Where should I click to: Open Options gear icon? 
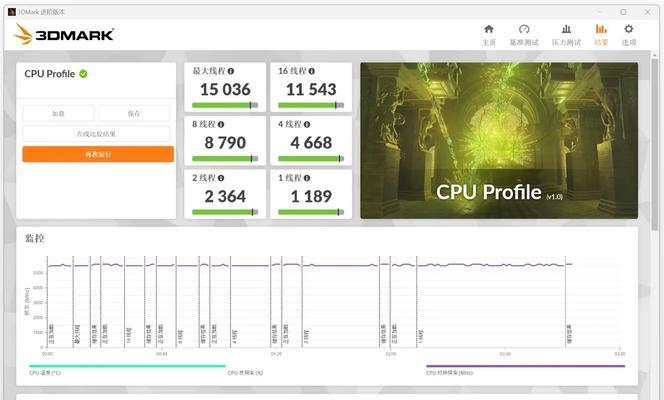pos(629,29)
